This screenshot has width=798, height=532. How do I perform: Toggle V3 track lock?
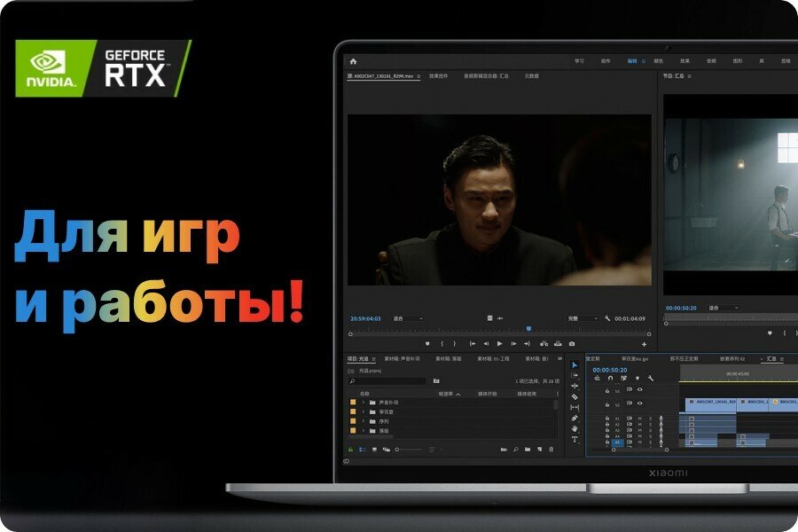click(x=606, y=391)
